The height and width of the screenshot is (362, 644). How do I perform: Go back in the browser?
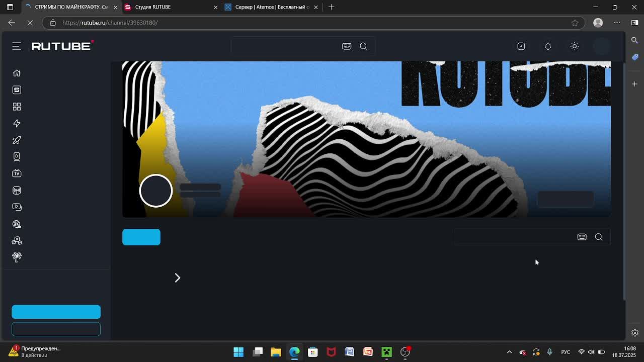point(12,23)
